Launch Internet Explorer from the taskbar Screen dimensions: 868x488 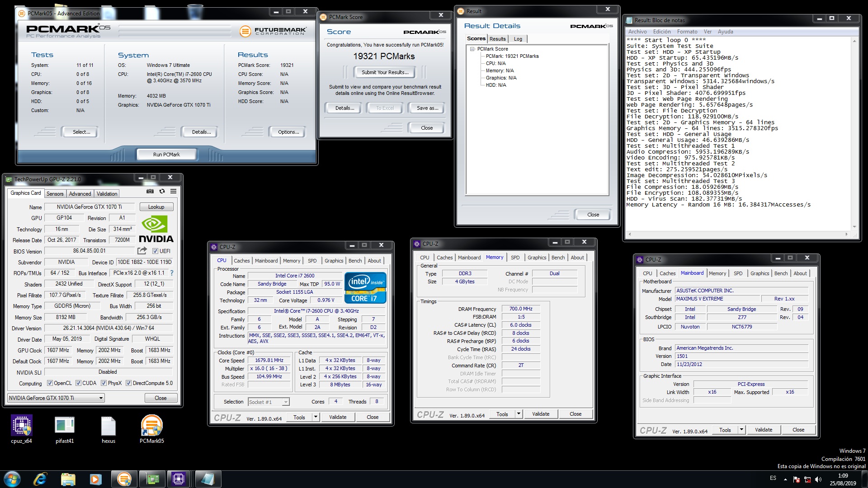click(x=40, y=479)
